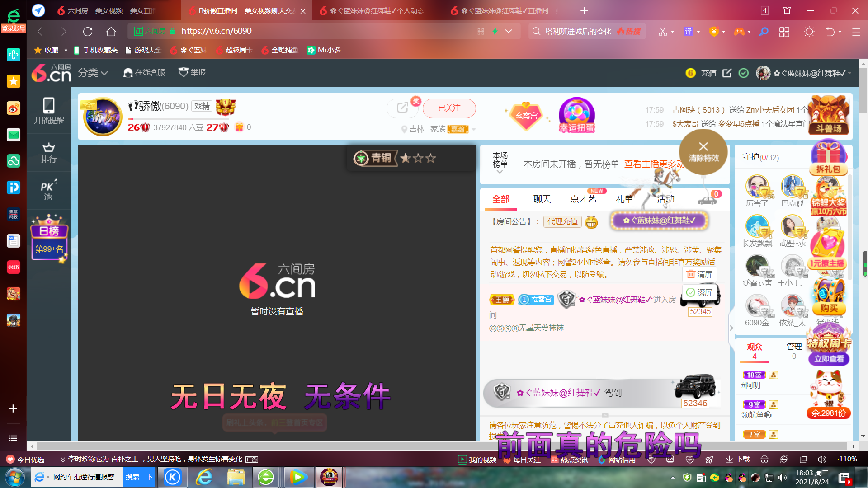Toggle the 已关注 follow button
The image size is (868, 488).
449,108
